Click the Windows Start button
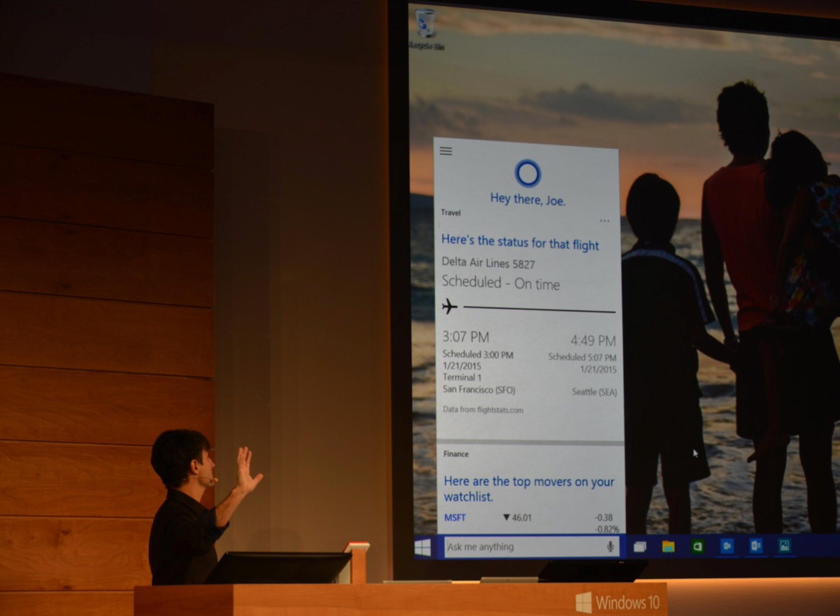This screenshot has height=616, width=840. point(423,547)
